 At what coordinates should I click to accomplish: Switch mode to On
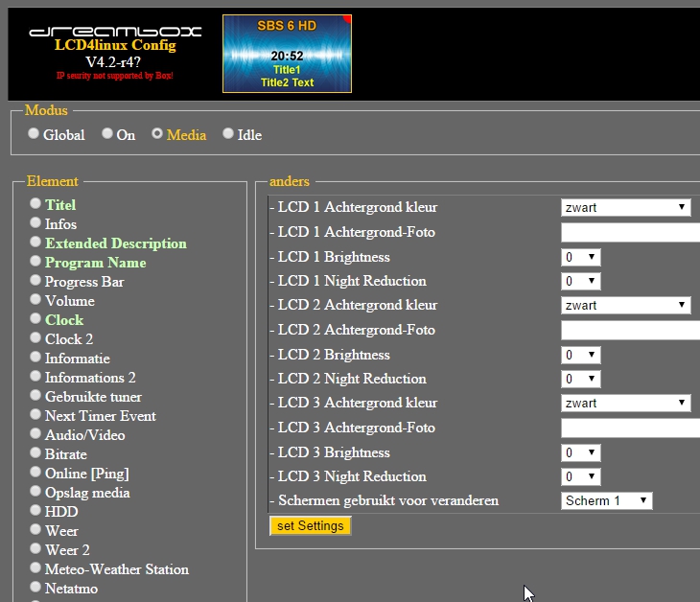[x=107, y=133]
